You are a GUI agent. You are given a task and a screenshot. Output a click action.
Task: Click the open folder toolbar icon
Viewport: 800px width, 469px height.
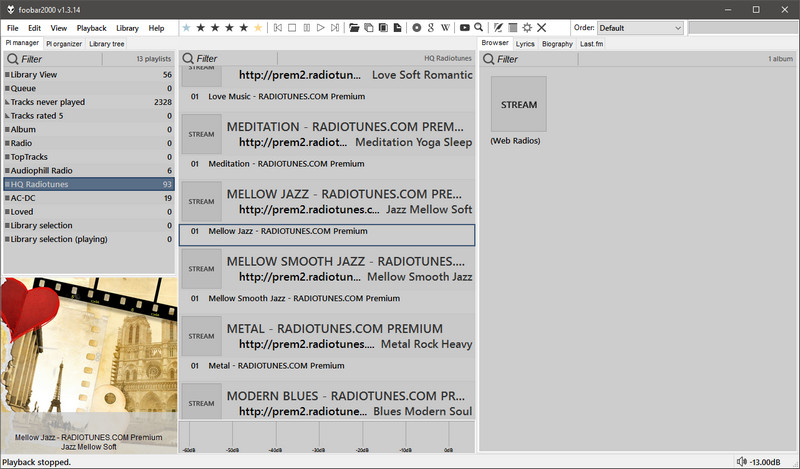(355, 28)
